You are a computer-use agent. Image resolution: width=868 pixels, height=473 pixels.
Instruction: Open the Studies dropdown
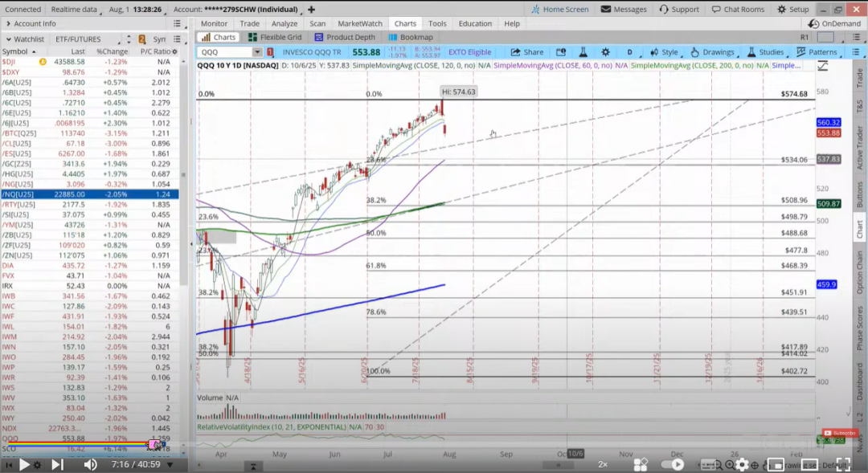click(766, 52)
